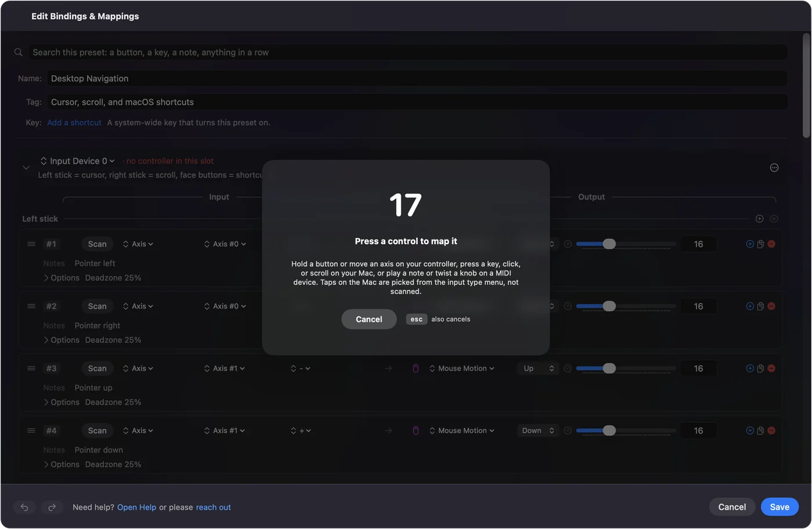Click the purple mouse icon on row #3

[415, 368]
